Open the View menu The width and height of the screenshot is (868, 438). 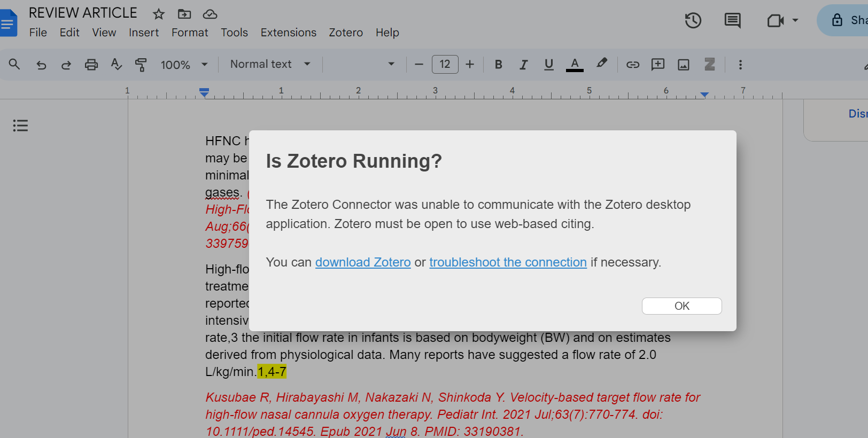104,33
